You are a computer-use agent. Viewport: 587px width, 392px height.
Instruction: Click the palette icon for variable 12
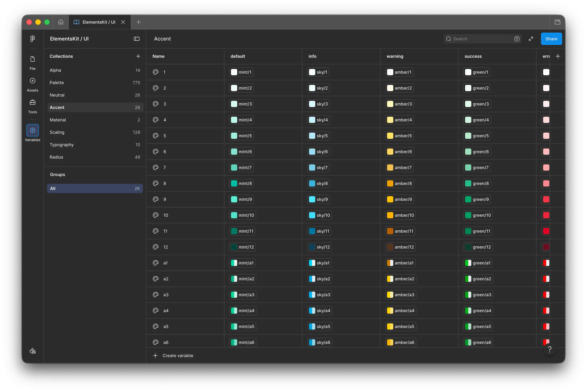[x=156, y=247]
